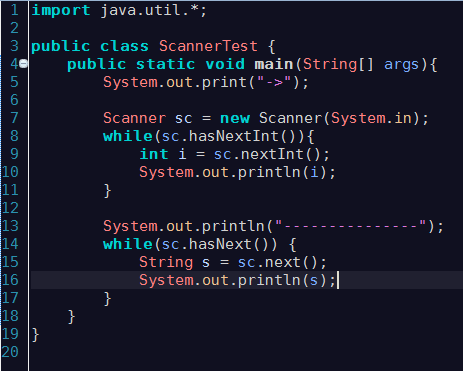
Task: Click the 'Scanner' type at start of line 7
Action: [134, 118]
